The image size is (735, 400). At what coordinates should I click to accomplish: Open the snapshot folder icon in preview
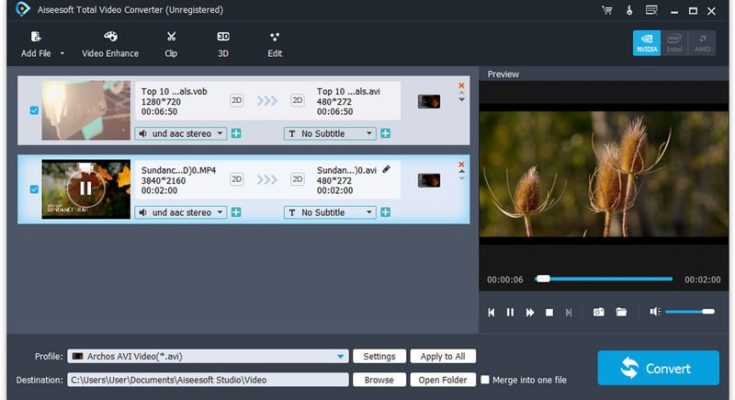pyautogui.click(x=621, y=312)
